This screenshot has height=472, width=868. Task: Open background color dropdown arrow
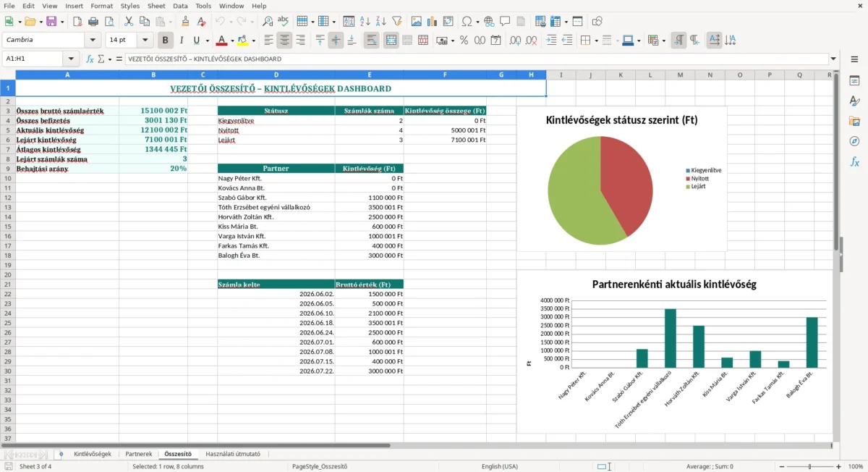252,41
